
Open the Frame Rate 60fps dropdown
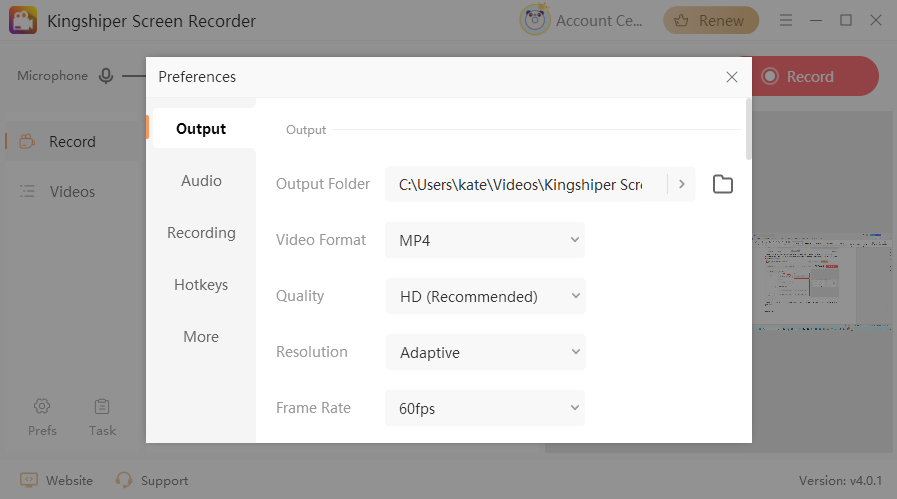(x=485, y=409)
